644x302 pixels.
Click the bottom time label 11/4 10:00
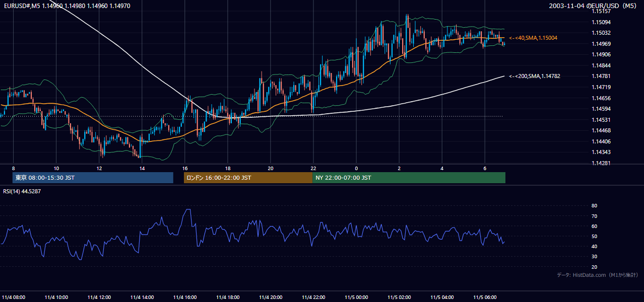pos(56,297)
